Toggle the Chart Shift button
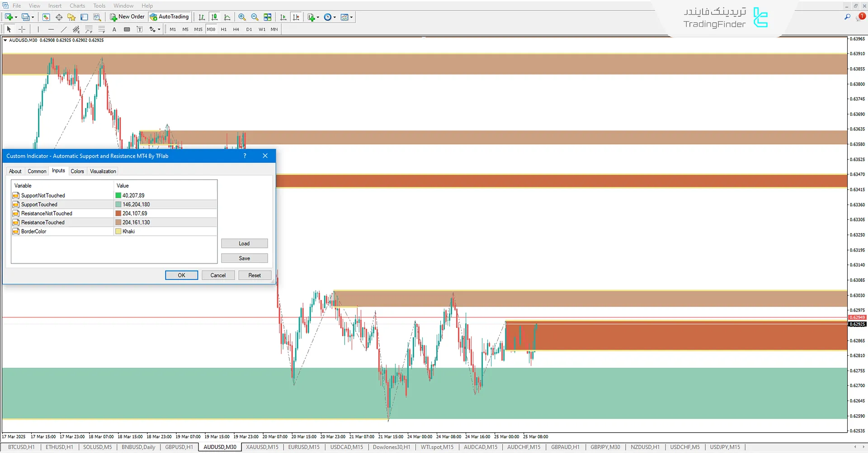868x453 pixels. pyautogui.click(x=296, y=17)
